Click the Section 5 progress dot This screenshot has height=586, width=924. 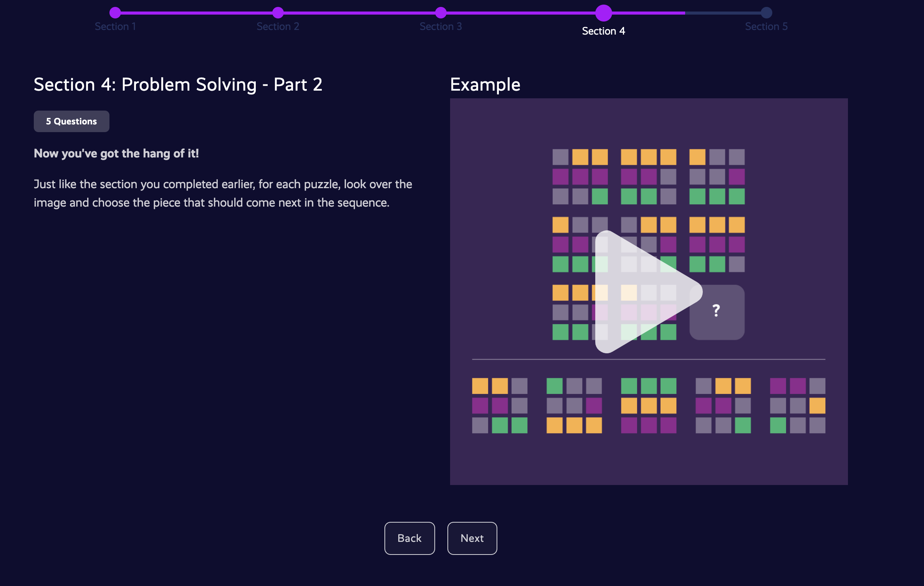[x=766, y=13]
